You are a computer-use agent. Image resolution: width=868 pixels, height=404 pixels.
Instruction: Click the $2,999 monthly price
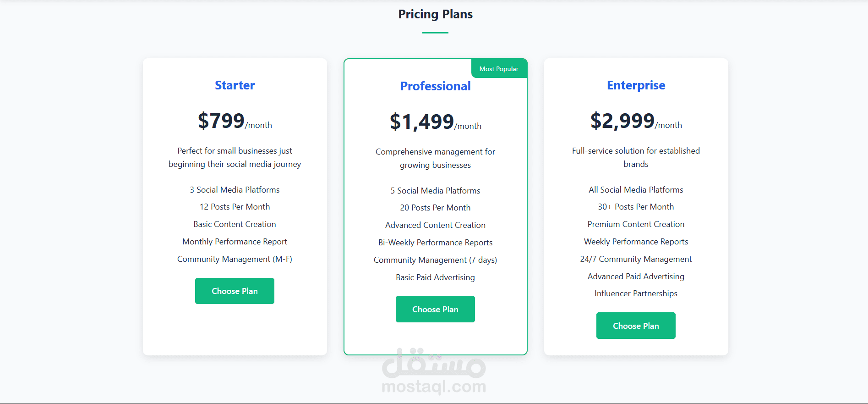coord(622,121)
